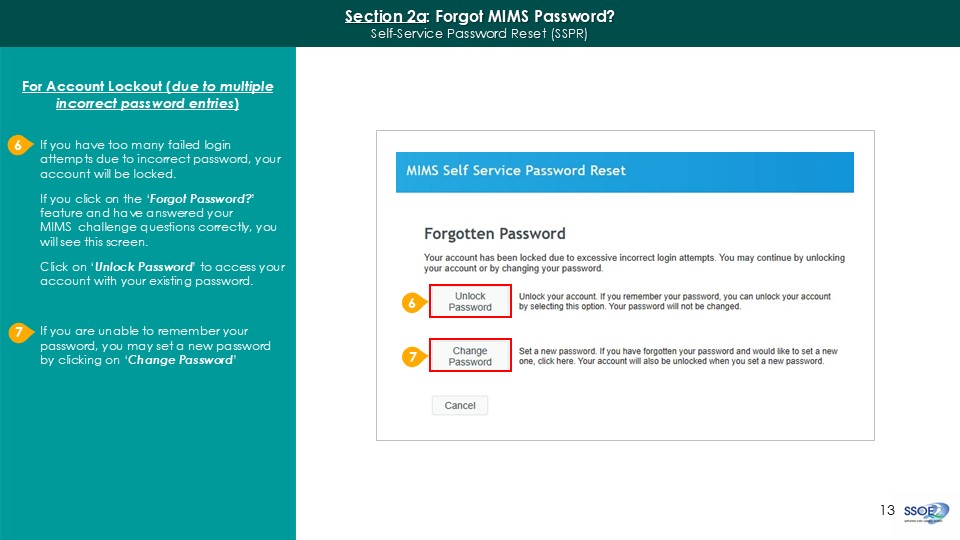Screen dimensions: 960x540
Task: Click the MIMS Self Service Password Reset banner
Action: pos(624,171)
